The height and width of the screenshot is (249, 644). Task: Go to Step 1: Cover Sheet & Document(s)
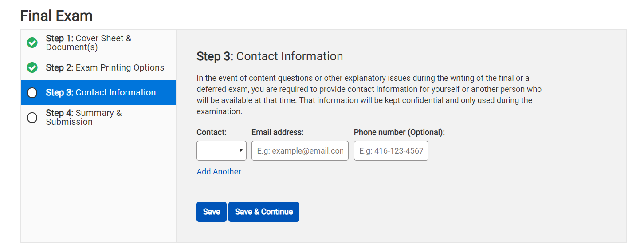click(x=89, y=43)
